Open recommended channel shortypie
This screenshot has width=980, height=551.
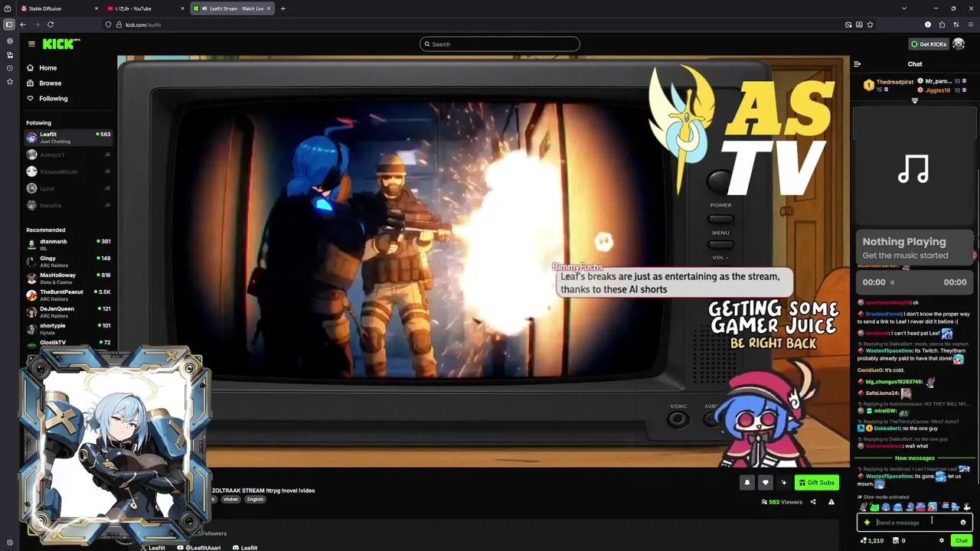pyautogui.click(x=68, y=329)
